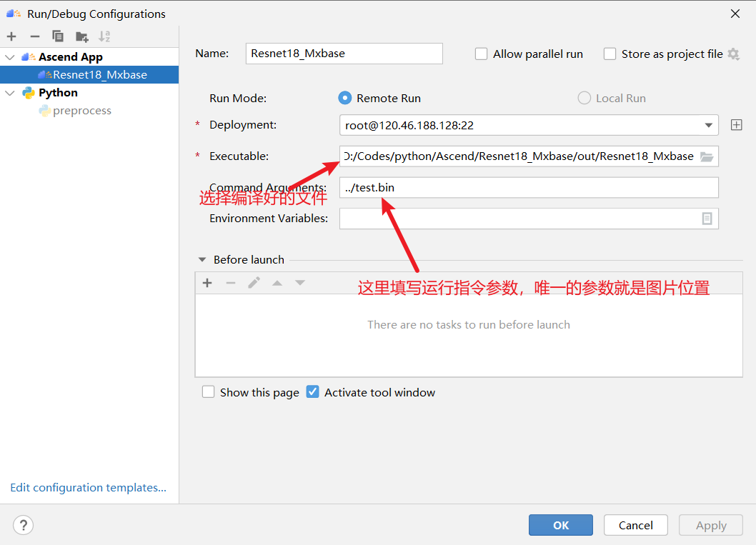Open the Deployment dropdown
756x545 pixels.
708,125
